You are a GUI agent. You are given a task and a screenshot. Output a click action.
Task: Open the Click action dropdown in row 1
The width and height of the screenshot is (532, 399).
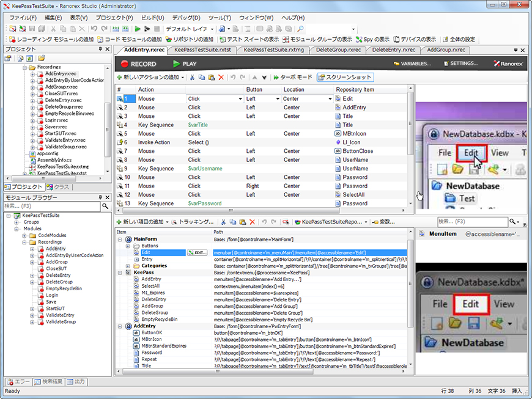point(239,98)
